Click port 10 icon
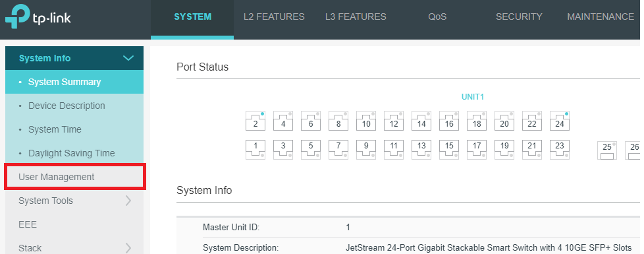The height and width of the screenshot is (254, 644). [x=366, y=121]
